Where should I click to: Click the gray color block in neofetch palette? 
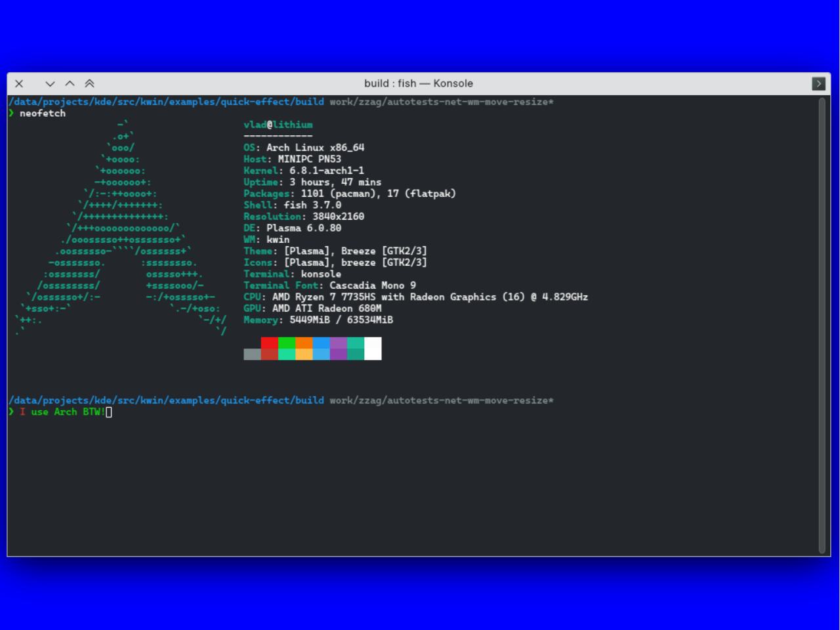pos(252,354)
